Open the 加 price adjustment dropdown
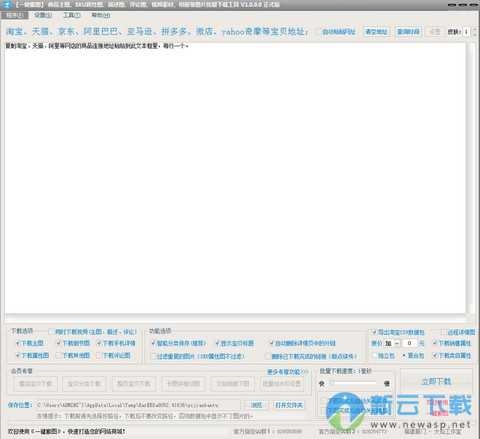The image size is (480, 439). point(392,343)
